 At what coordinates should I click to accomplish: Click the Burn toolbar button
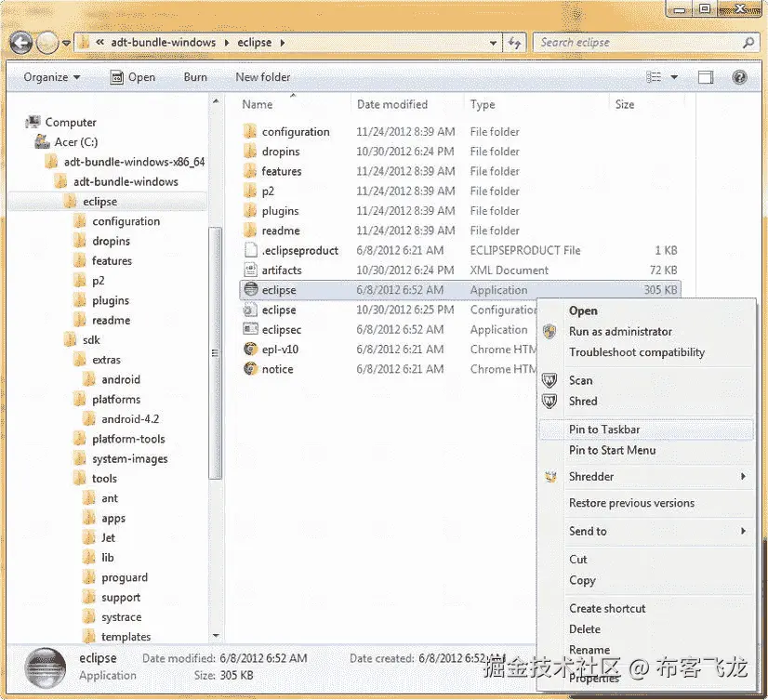(x=195, y=77)
